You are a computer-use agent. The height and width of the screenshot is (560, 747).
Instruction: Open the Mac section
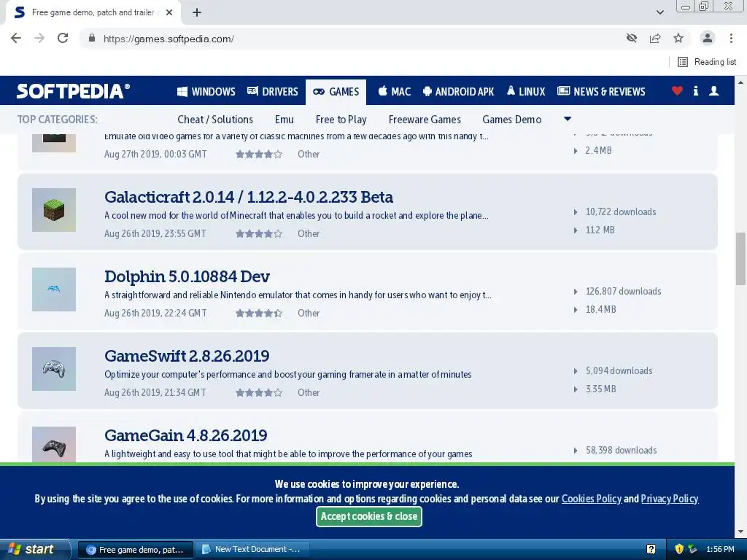click(x=395, y=91)
